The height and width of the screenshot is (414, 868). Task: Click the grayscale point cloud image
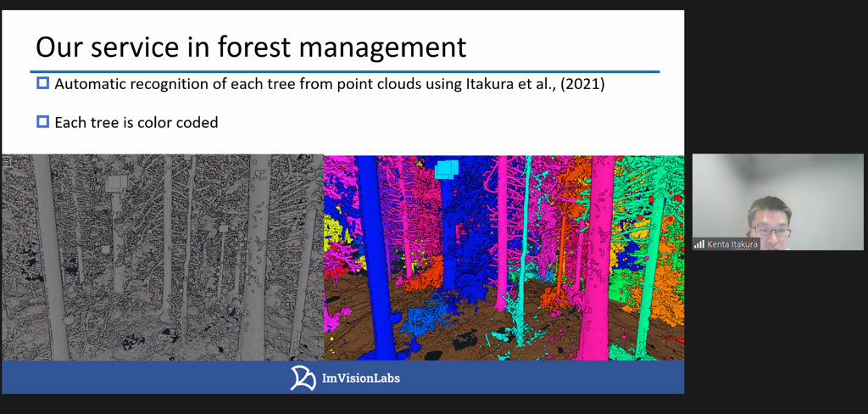coord(163,257)
